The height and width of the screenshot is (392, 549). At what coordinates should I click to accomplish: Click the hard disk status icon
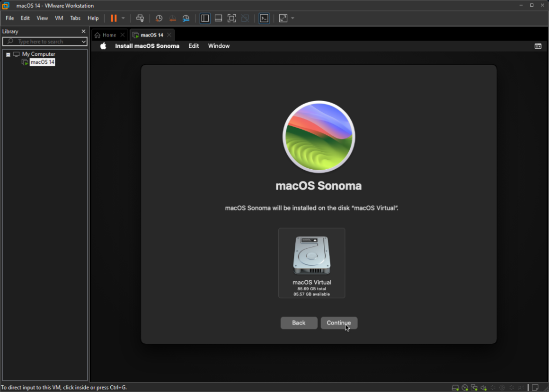coord(455,387)
